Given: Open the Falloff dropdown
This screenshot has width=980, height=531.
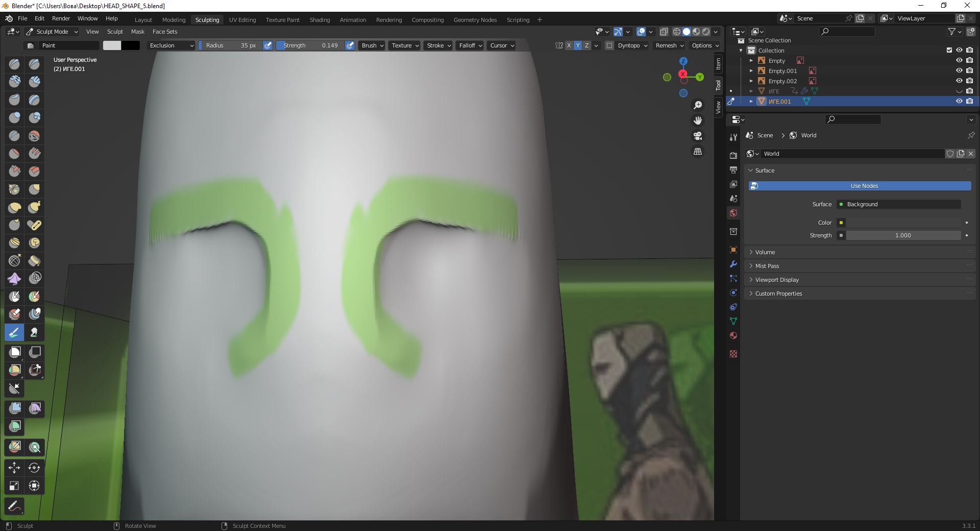Looking at the screenshot, I should pyautogui.click(x=470, y=45).
